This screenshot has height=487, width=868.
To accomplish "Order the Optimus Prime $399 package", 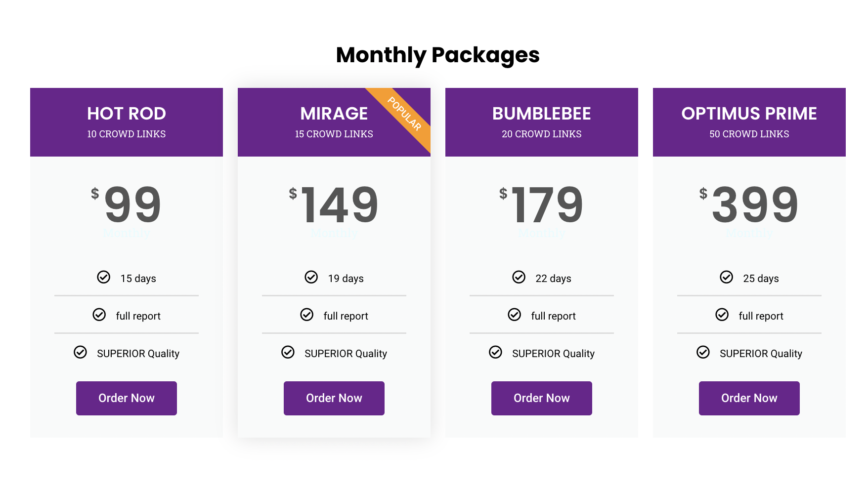I will click(x=749, y=398).
